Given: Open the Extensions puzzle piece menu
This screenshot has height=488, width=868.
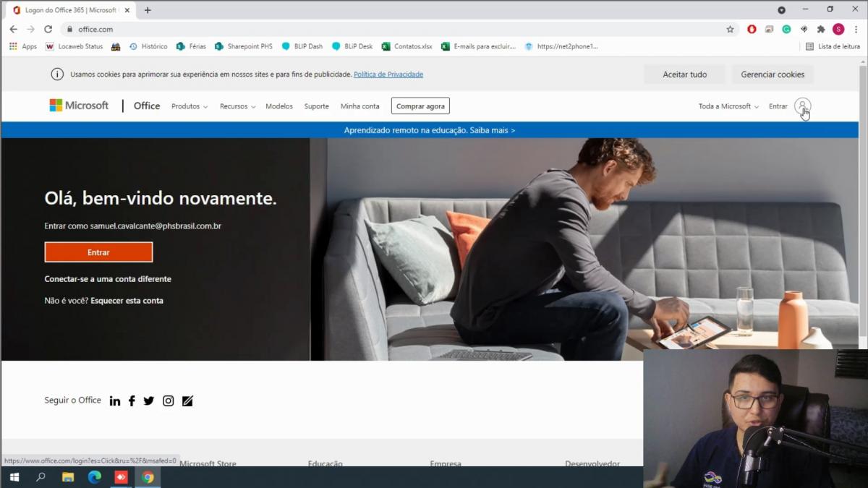Looking at the screenshot, I should [x=821, y=29].
